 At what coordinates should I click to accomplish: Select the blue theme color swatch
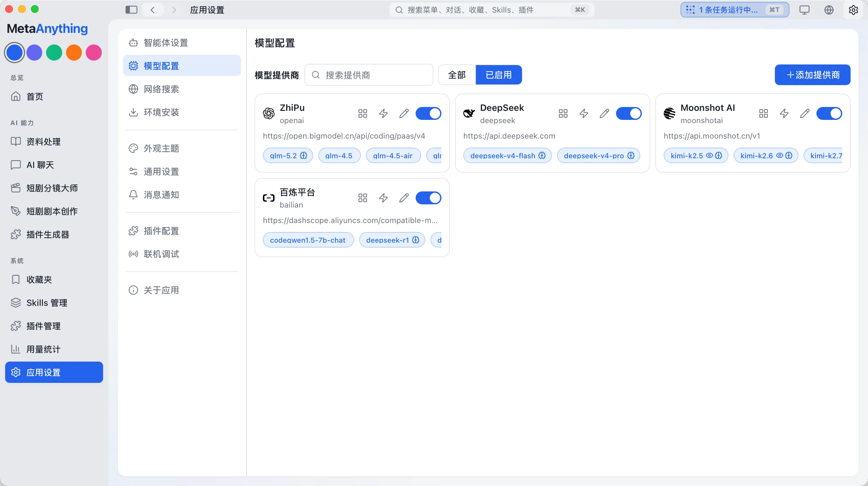point(14,53)
